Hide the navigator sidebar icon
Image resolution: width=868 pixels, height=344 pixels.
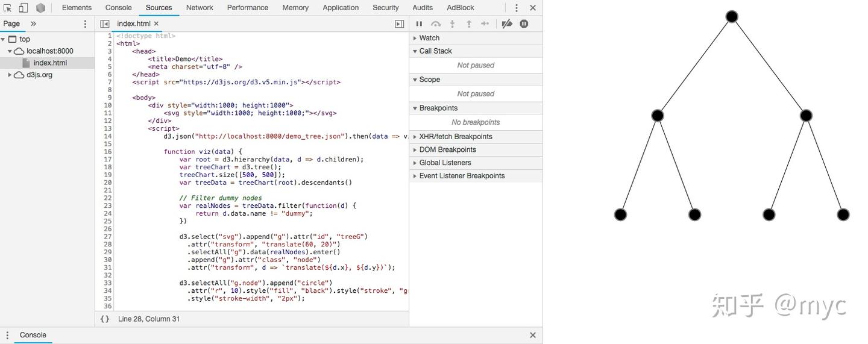105,24
